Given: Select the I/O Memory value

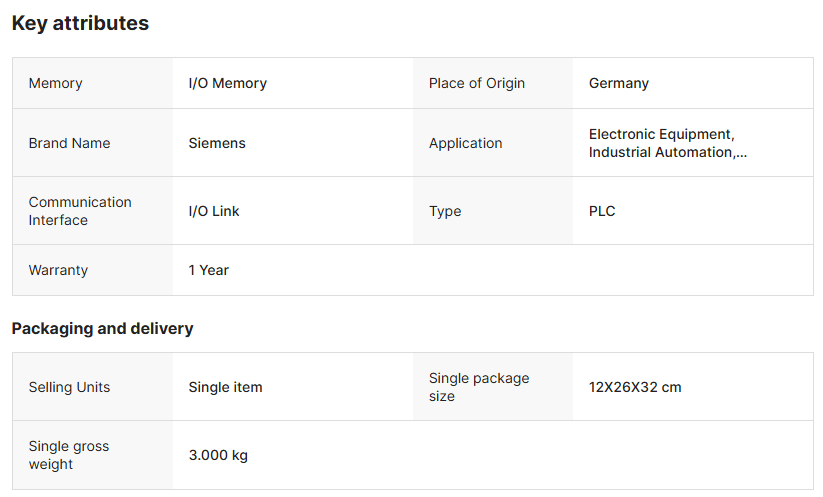Looking at the screenshot, I should (227, 83).
